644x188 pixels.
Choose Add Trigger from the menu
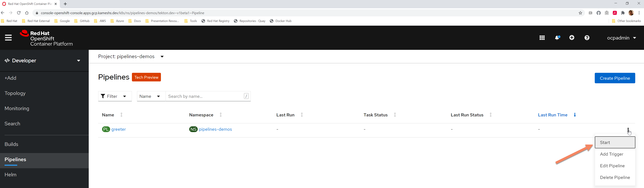(615, 154)
